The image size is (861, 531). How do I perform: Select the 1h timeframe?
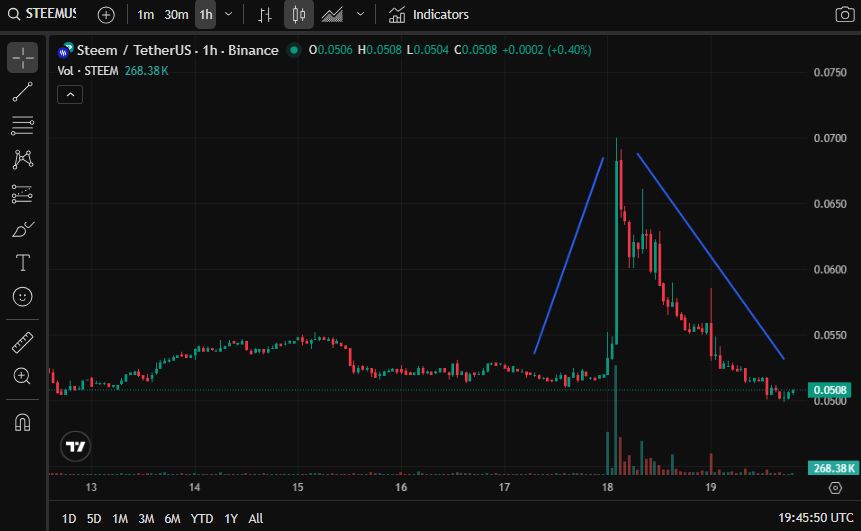206,15
